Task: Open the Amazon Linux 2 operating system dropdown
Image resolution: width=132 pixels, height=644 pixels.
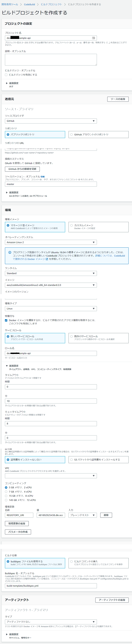Action: [51, 242]
